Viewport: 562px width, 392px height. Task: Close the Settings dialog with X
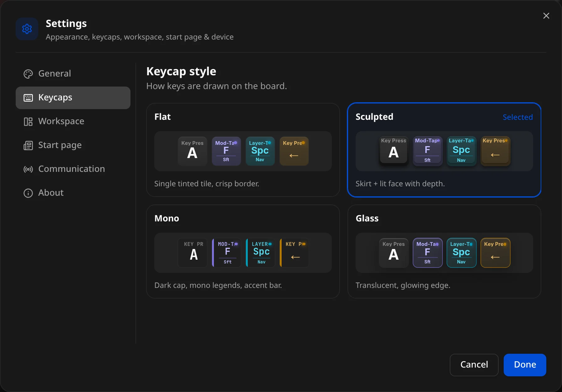tap(546, 16)
